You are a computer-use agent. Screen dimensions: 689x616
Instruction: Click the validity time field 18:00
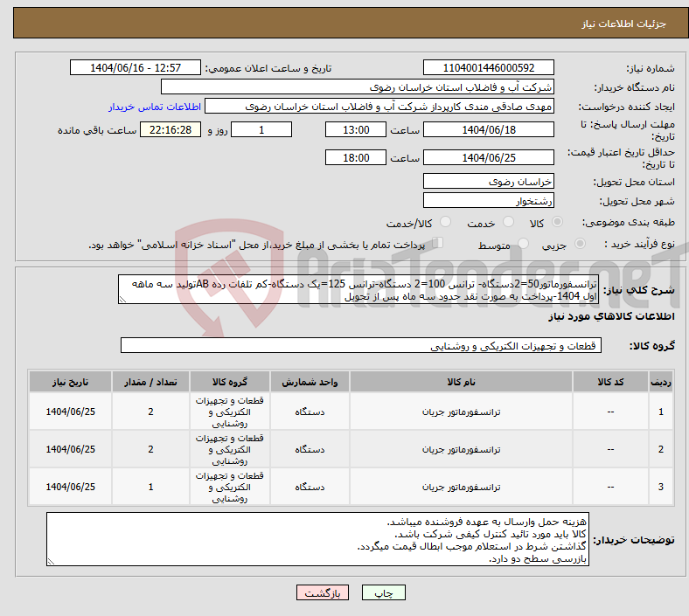356,157
